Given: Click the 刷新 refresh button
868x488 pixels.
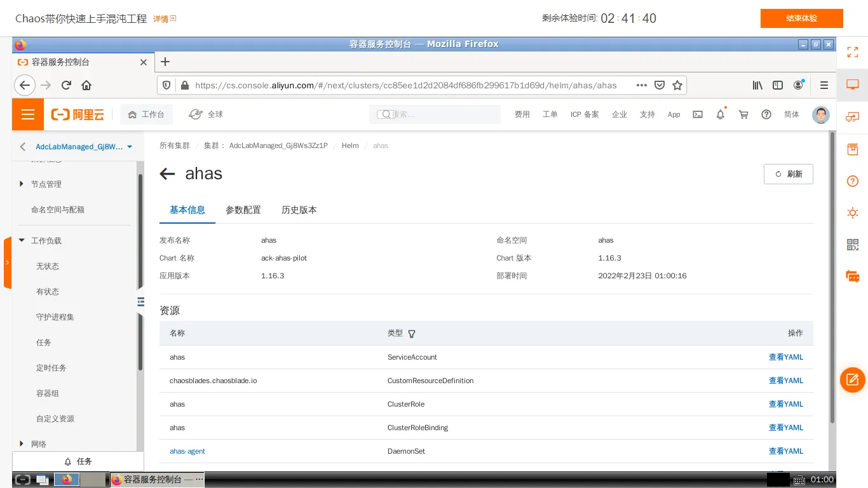Looking at the screenshot, I should (789, 174).
